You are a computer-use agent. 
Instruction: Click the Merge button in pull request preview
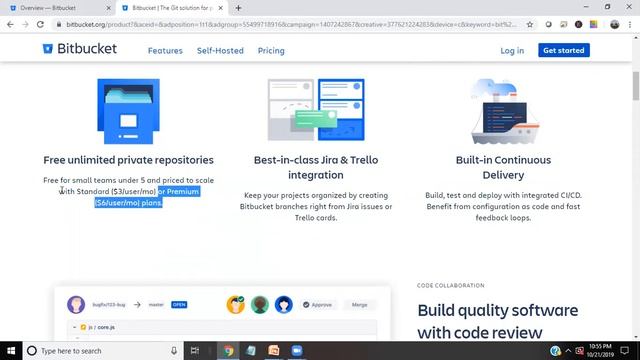(360, 305)
